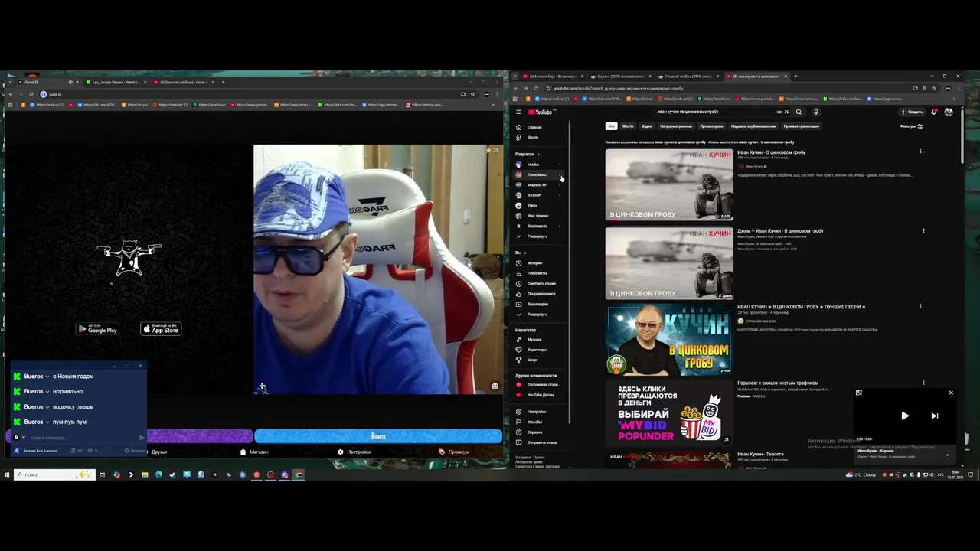Open Премиум in the left window
Image resolution: width=980 pixels, height=551 pixels.
click(454, 452)
